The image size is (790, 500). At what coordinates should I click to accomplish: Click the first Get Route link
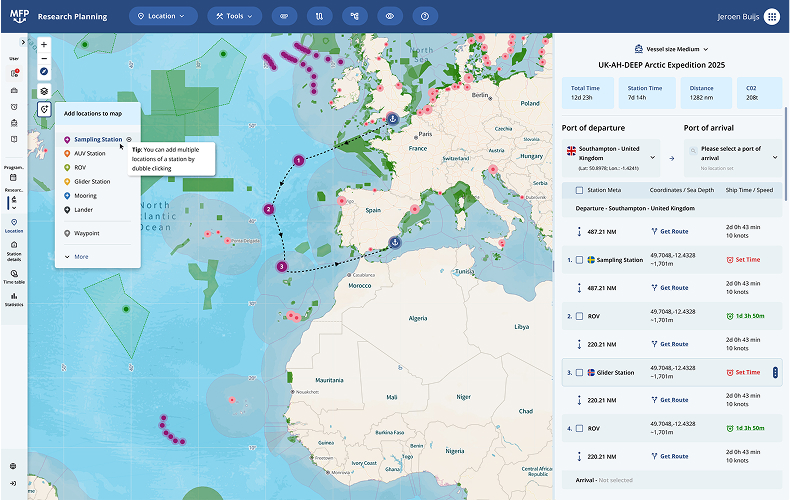(669, 231)
